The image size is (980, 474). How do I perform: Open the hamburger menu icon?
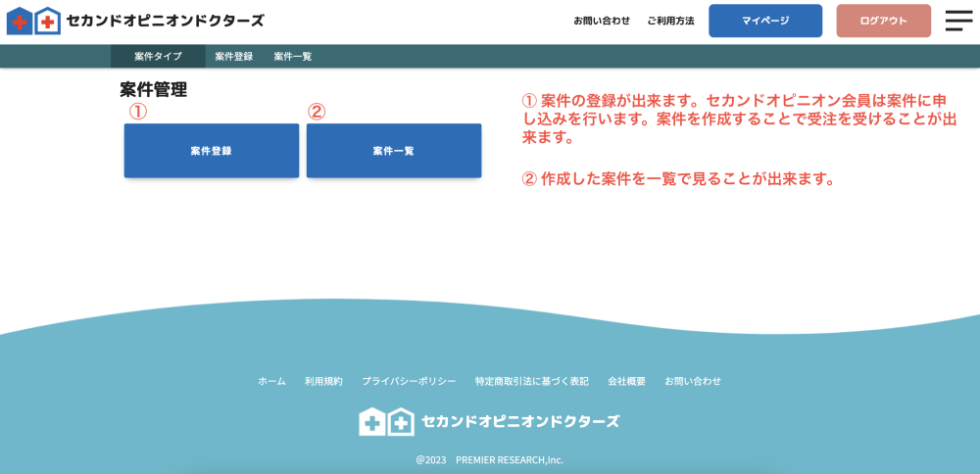click(x=958, y=21)
